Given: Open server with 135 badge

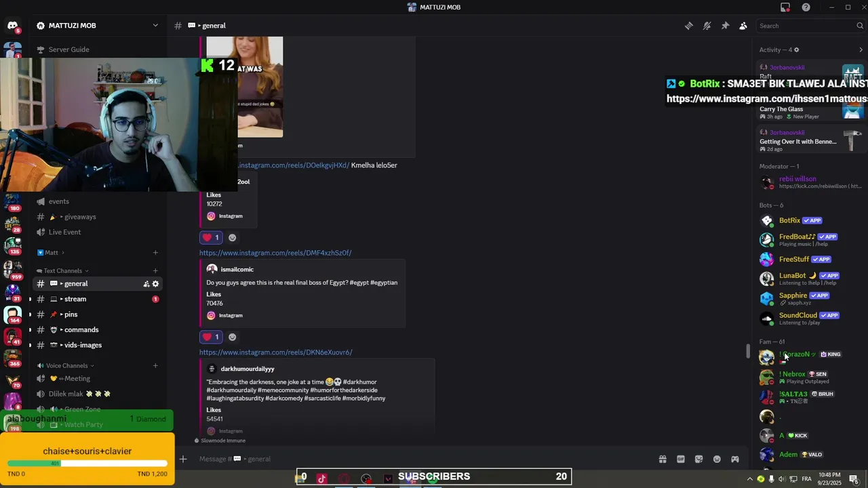Looking at the screenshot, I should click(x=12, y=245).
